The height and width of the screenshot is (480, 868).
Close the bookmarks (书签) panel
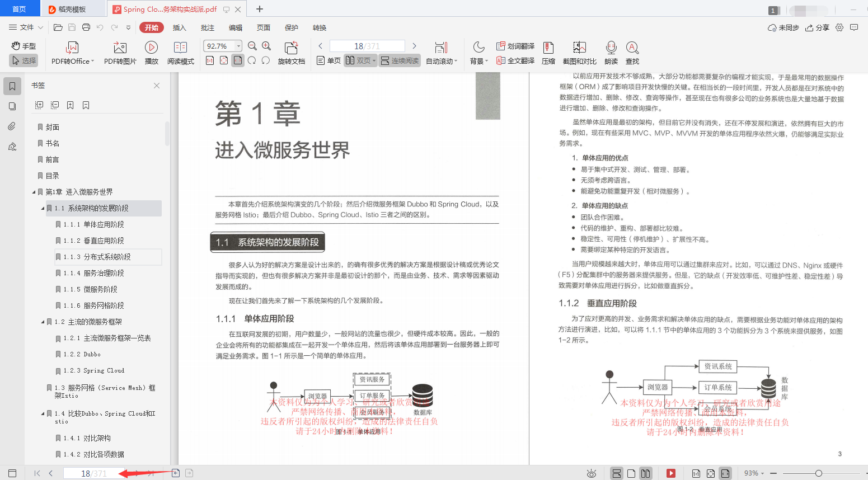[157, 86]
